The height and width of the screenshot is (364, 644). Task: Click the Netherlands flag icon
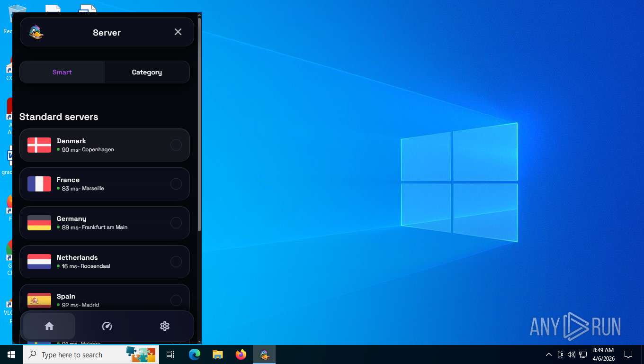pos(39,262)
